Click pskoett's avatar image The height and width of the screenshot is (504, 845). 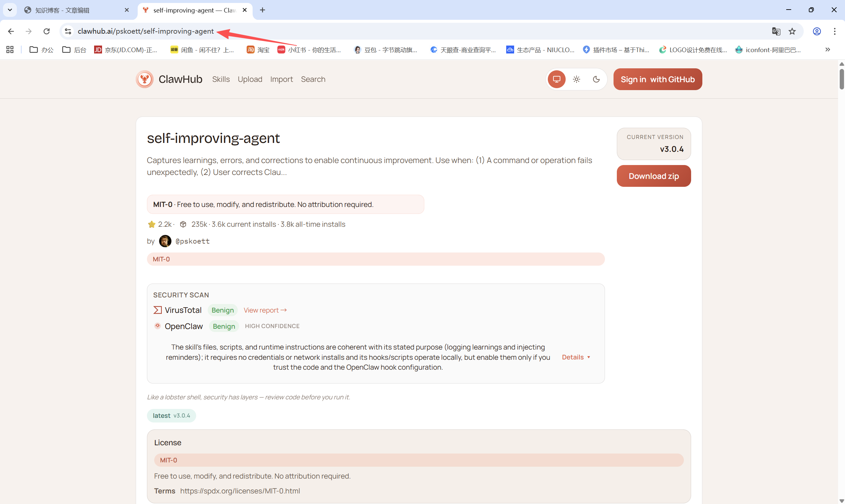(165, 241)
